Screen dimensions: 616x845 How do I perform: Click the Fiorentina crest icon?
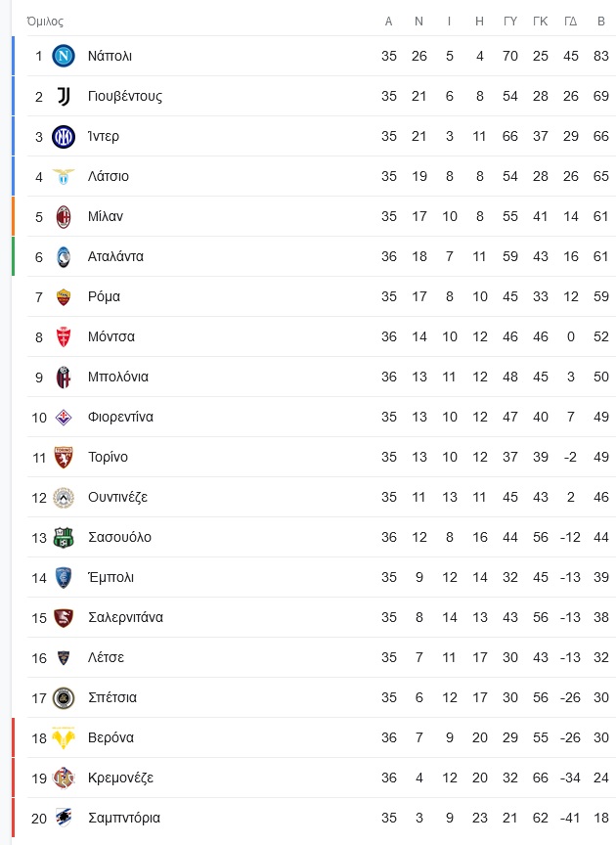63,417
